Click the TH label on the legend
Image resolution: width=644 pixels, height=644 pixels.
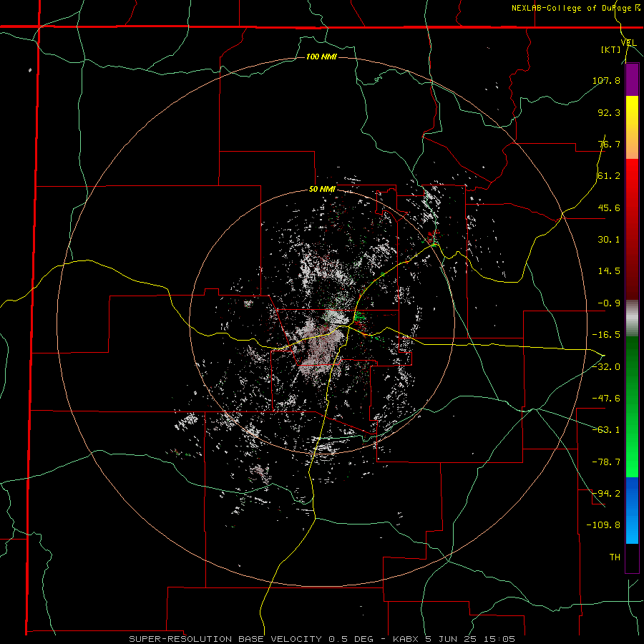[x=615, y=557]
